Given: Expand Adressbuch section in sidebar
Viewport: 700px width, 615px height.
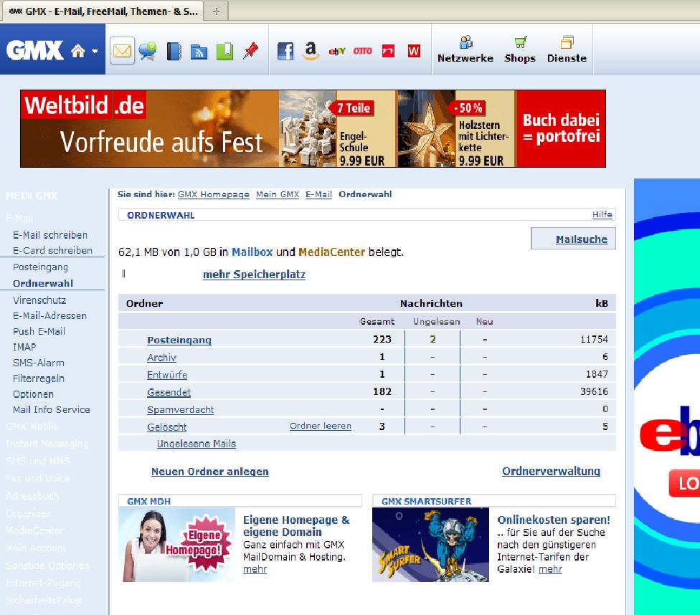Looking at the screenshot, I should pyautogui.click(x=32, y=496).
